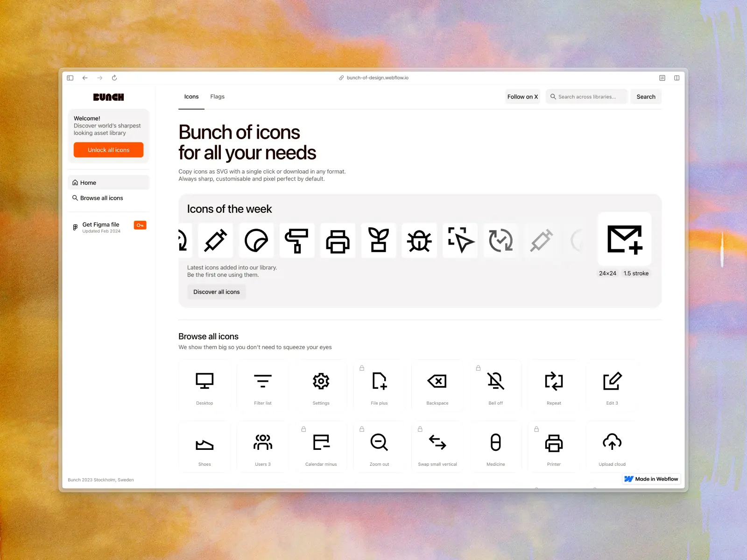Choose the bug icon in Icons of the week
The image size is (747, 560).
tap(419, 241)
